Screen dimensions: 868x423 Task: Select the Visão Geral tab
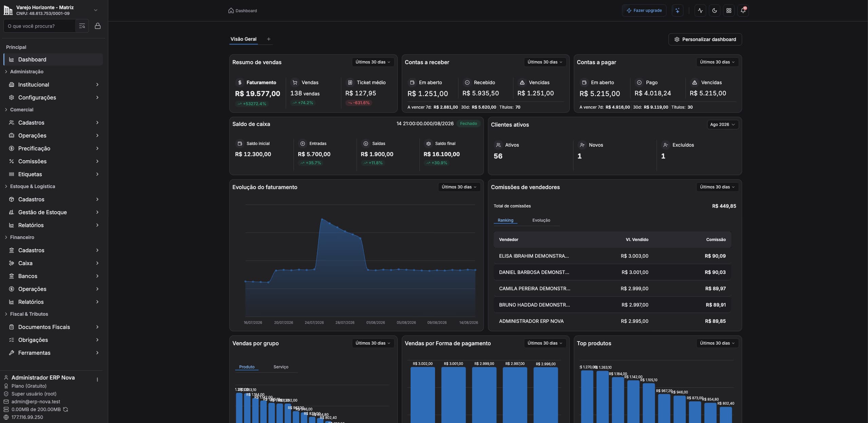243,39
